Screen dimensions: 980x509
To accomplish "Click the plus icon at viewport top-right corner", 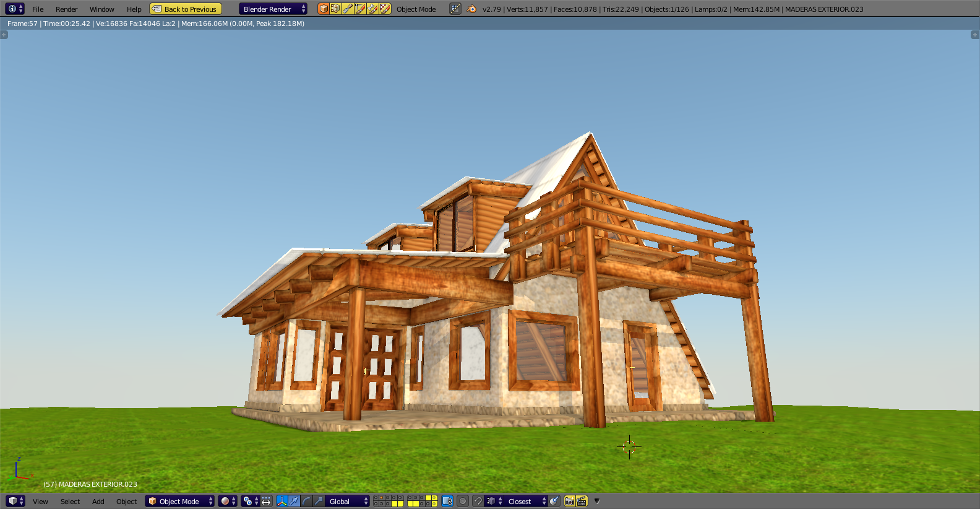I will coord(975,35).
